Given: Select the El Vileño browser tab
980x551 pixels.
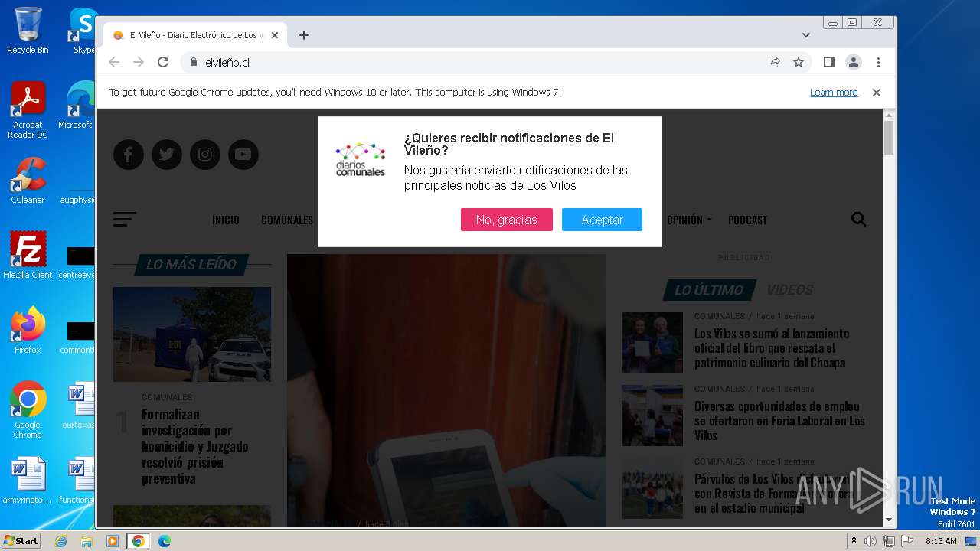Looking at the screenshot, I should point(195,35).
